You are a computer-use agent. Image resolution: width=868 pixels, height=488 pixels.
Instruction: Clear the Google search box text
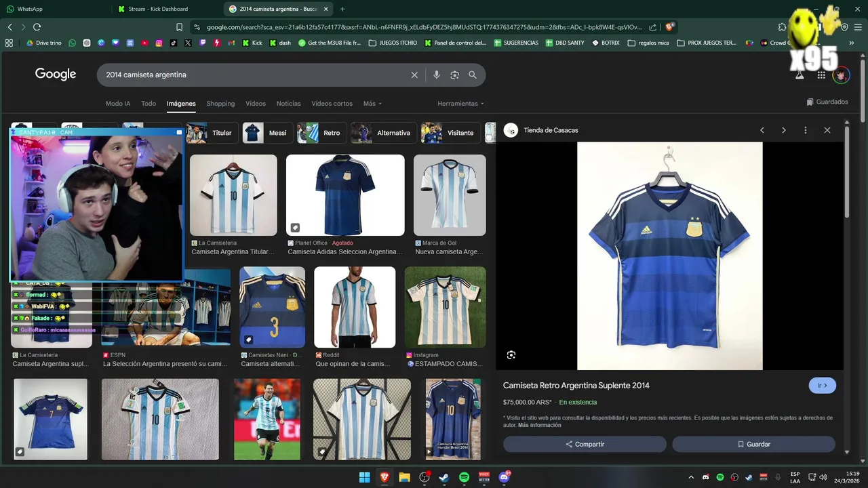pyautogui.click(x=414, y=75)
